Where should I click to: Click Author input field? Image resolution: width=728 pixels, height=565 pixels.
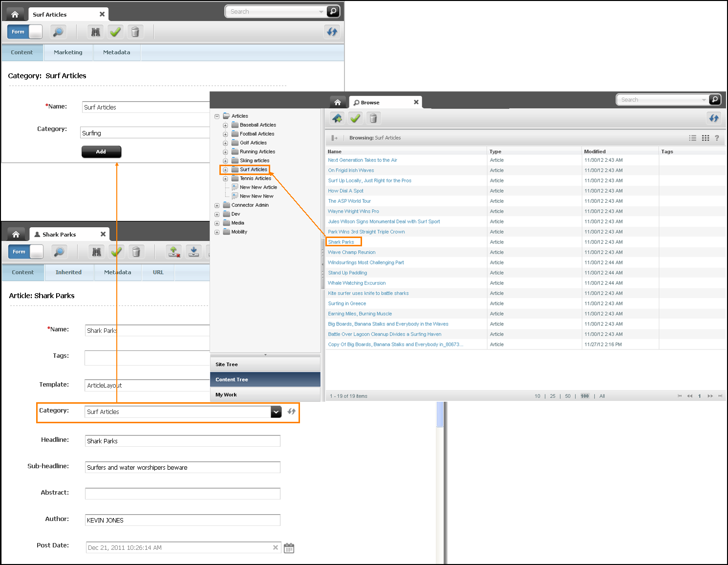click(183, 520)
